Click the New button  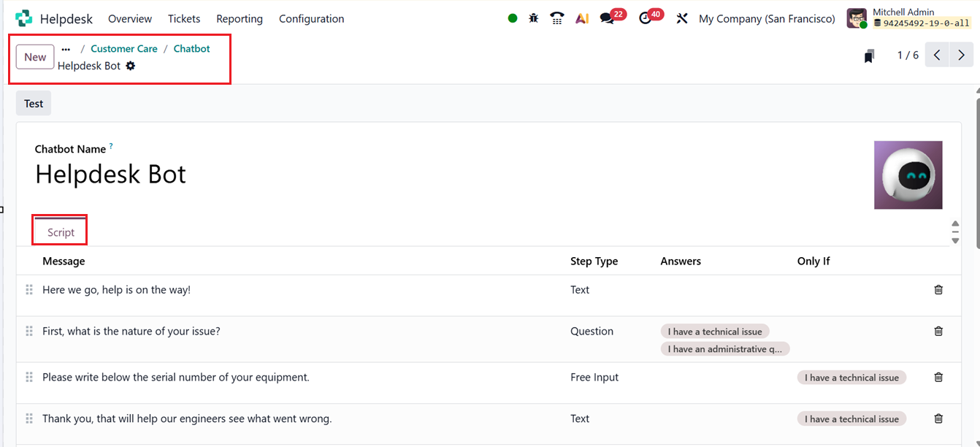pyautogui.click(x=35, y=57)
